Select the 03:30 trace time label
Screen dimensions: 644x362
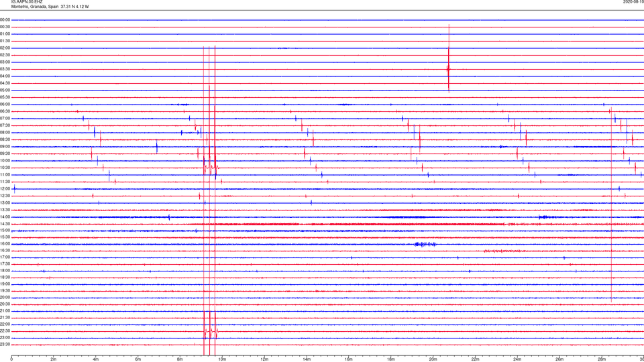click(x=5, y=69)
